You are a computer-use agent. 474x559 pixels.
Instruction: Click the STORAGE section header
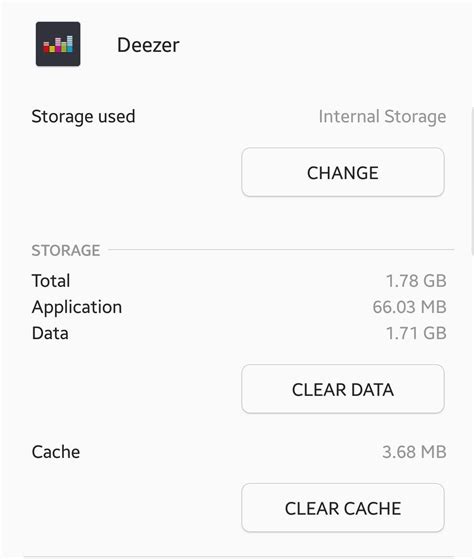[66, 250]
